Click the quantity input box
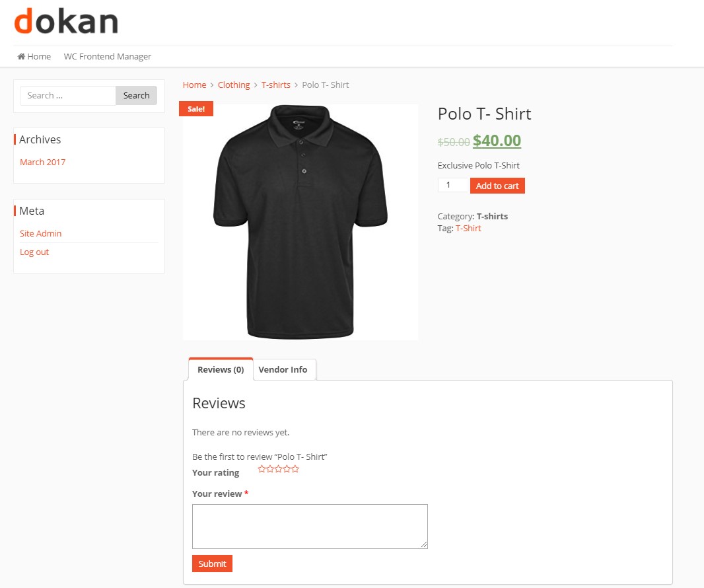The height and width of the screenshot is (588, 704). 454,185
